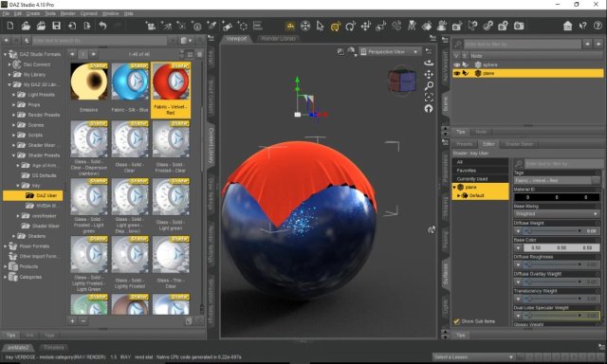Adjust the Diffuse Weight slider

pyautogui.click(x=553, y=231)
